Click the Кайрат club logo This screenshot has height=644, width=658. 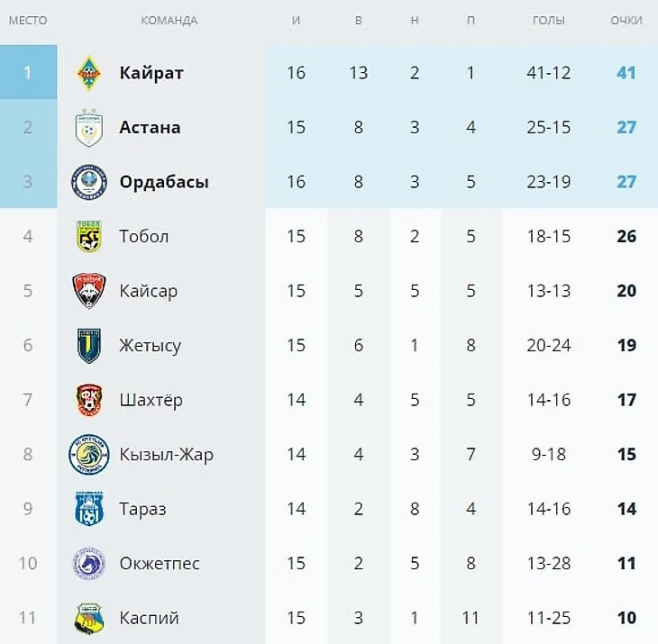point(89,73)
